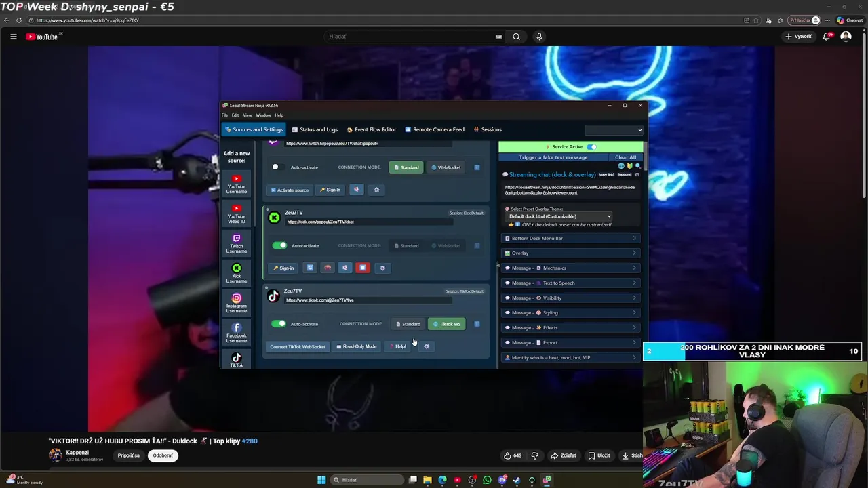Image resolution: width=868 pixels, height=488 pixels.
Task: Open YouTube notifications bell
Action: 827,37
